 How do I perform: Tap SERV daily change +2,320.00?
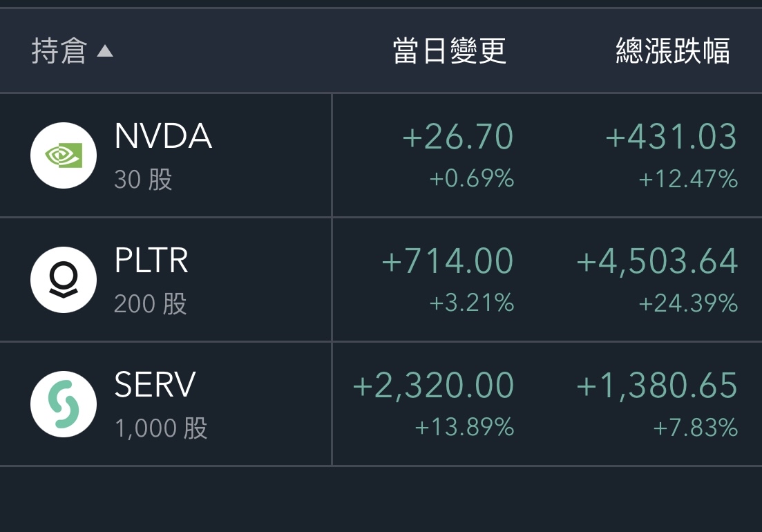click(433, 386)
